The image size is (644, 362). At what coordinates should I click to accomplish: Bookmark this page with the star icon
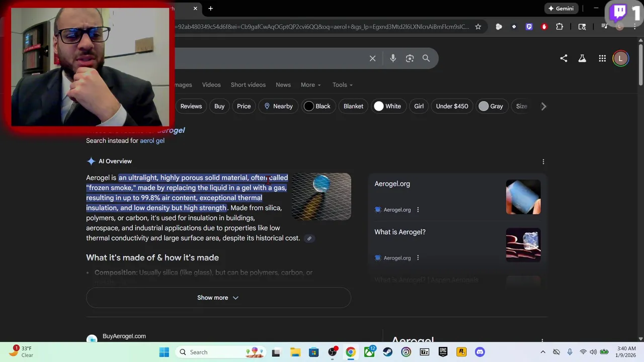(x=478, y=27)
